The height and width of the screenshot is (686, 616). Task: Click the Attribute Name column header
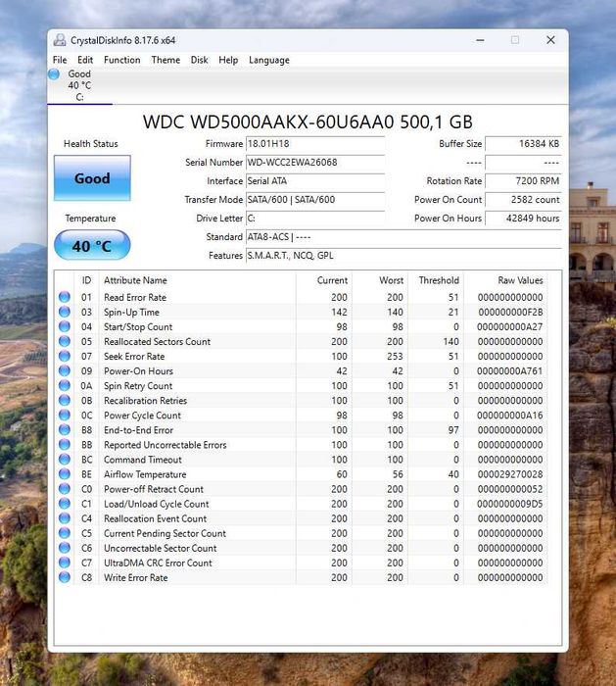[135, 280]
